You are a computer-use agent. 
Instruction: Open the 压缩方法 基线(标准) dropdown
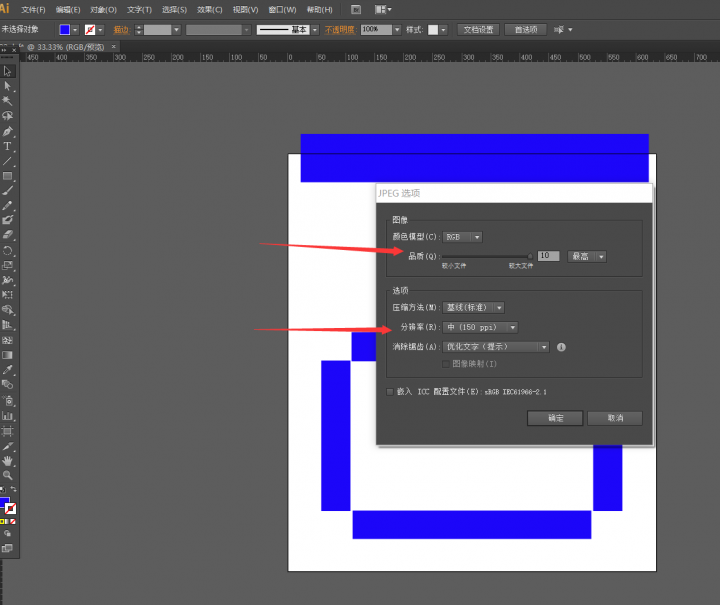pyautogui.click(x=474, y=307)
